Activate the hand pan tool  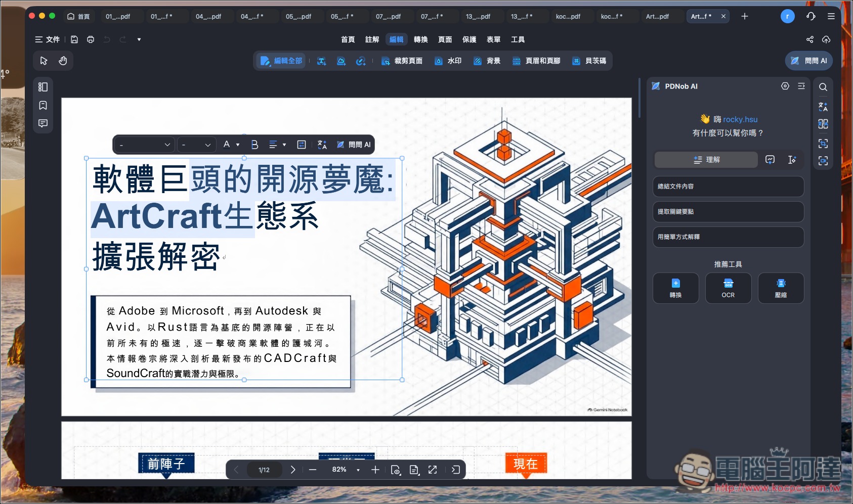(x=63, y=61)
